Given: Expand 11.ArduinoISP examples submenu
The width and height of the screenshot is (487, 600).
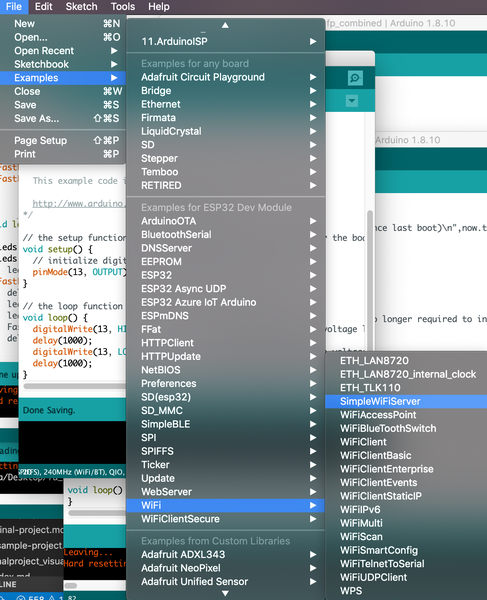Looking at the screenshot, I should [225, 41].
